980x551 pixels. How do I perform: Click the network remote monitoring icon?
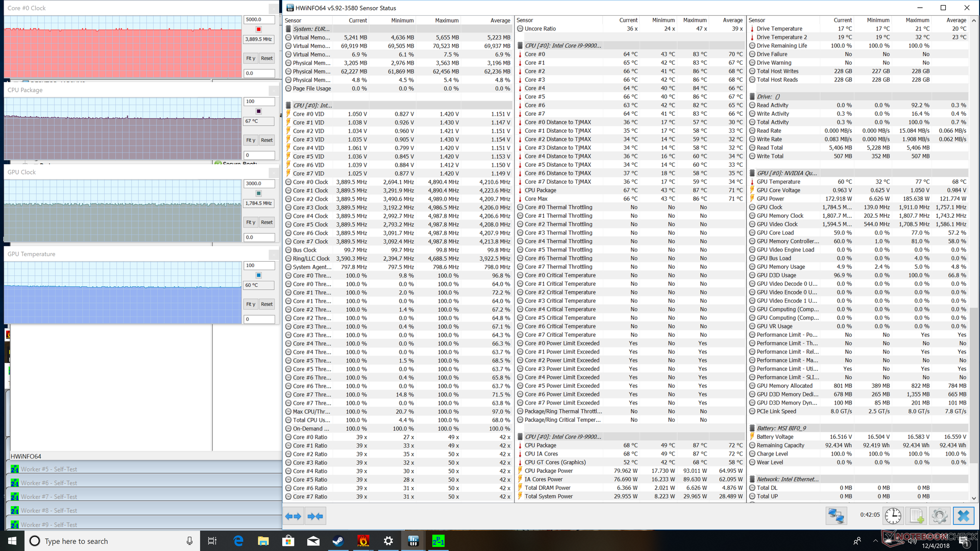836,516
